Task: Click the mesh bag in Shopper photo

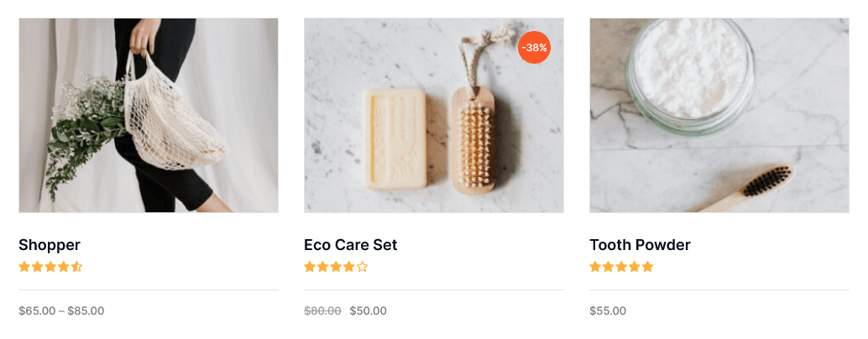Action: point(175,121)
